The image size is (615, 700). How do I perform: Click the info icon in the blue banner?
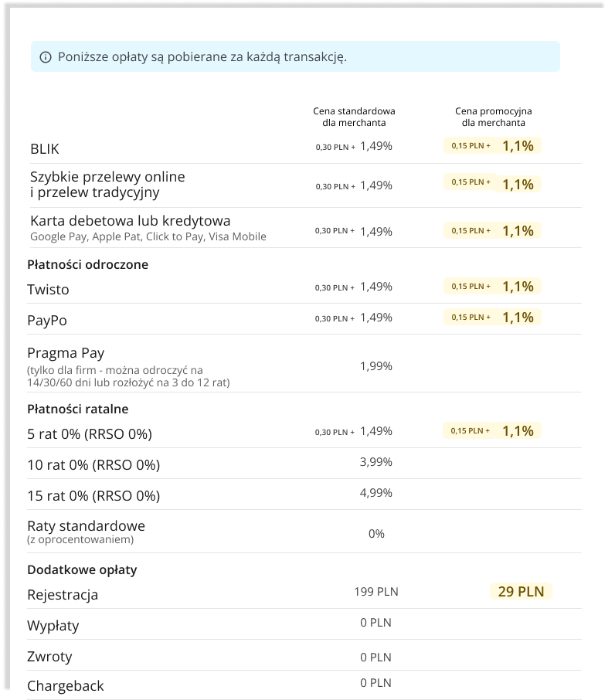[46, 57]
